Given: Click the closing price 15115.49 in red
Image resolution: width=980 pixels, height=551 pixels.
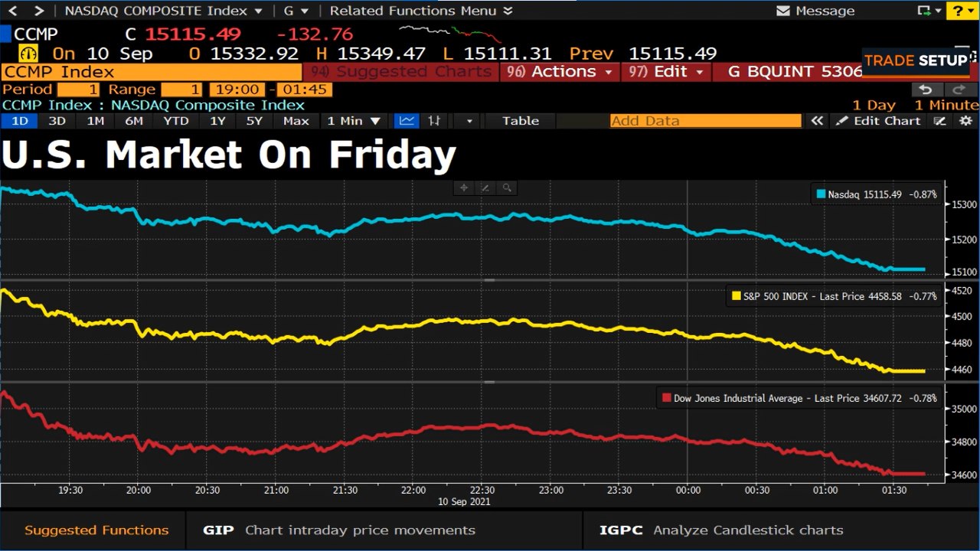Looking at the screenshot, I should pyautogui.click(x=192, y=34).
